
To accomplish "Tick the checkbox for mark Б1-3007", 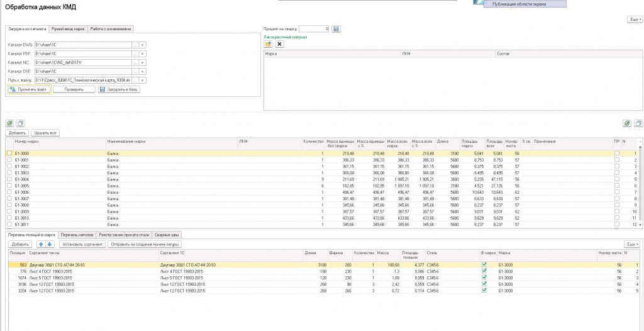I will pos(9,199).
